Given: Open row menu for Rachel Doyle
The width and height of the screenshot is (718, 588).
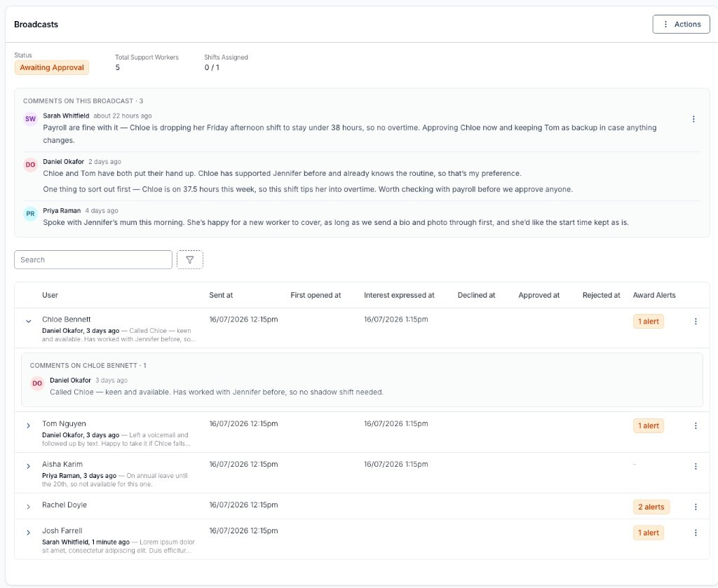Looking at the screenshot, I should [696, 507].
